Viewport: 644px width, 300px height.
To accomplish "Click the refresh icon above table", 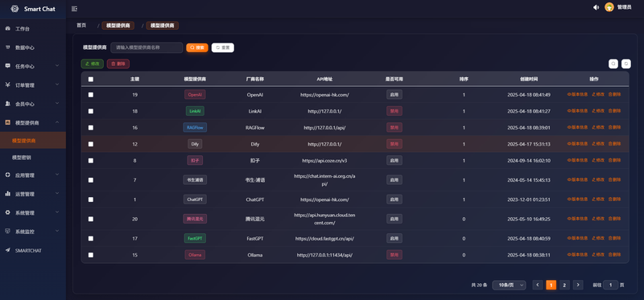I will pyautogui.click(x=626, y=64).
